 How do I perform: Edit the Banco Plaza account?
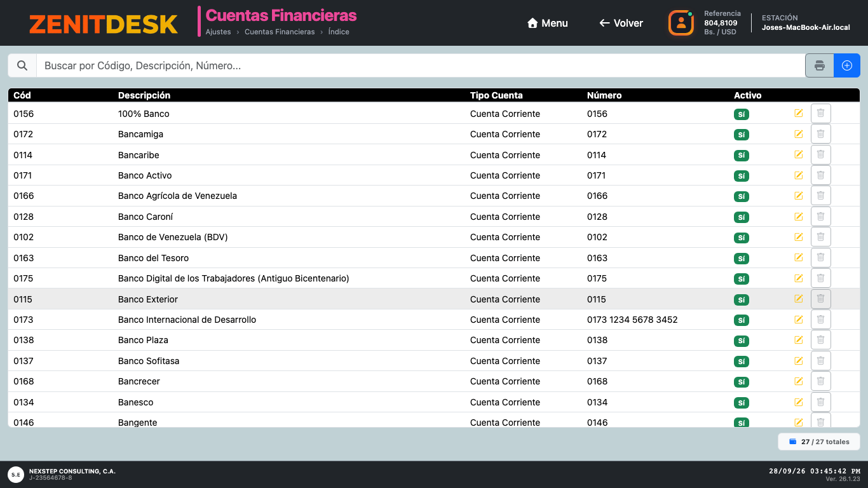point(799,340)
